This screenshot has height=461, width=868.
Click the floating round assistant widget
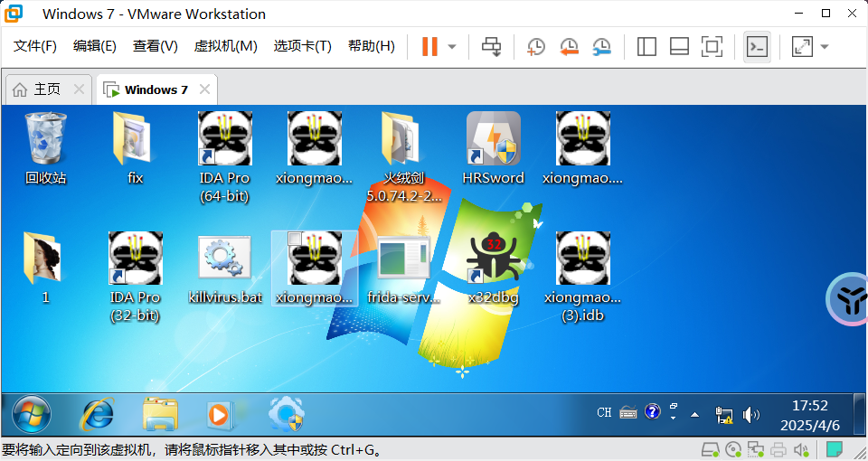click(848, 299)
